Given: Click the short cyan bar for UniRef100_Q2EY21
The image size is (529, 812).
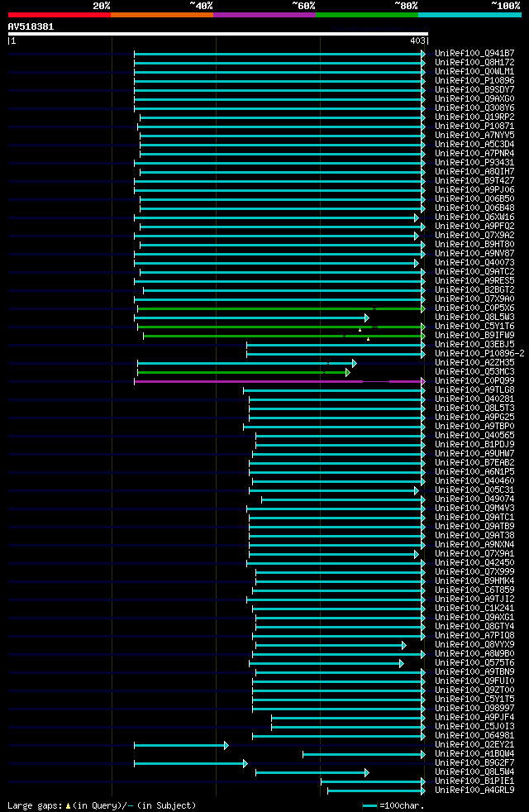Looking at the screenshot, I should click(181, 745).
